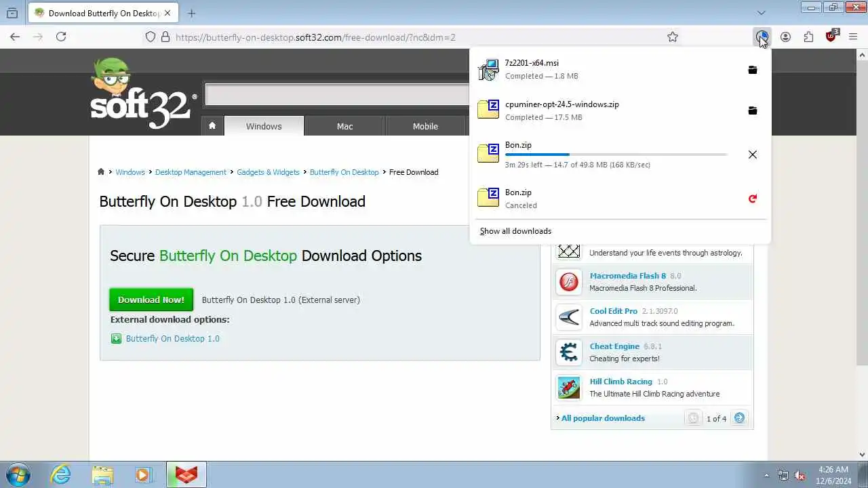Image resolution: width=868 pixels, height=488 pixels.
Task: Open the Firefox account icon
Action: 785,37
